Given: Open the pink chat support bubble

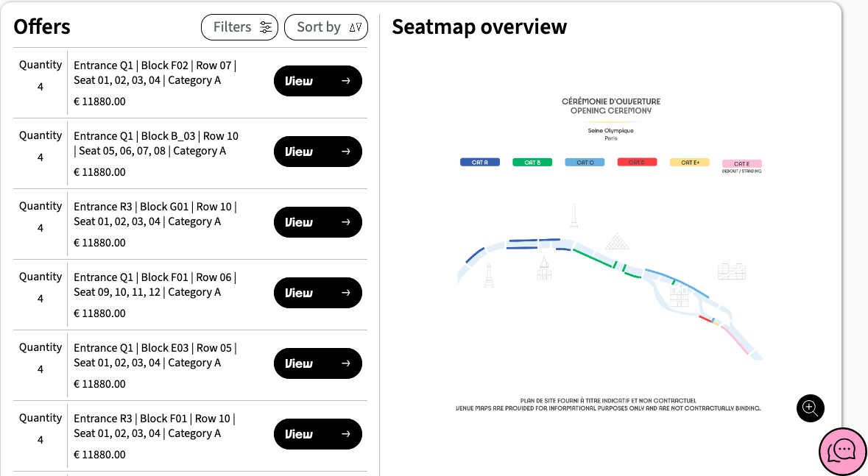Looking at the screenshot, I should pyautogui.click(x=843, y=451).
